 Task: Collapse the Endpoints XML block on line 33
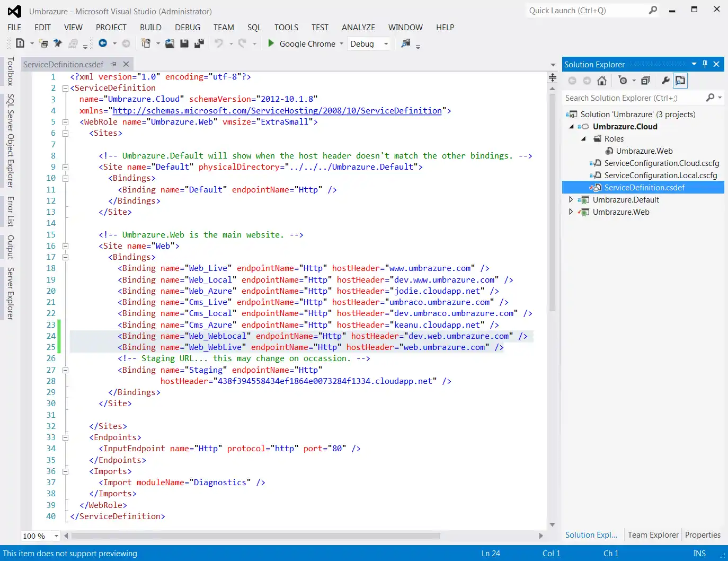coord(65,437)
